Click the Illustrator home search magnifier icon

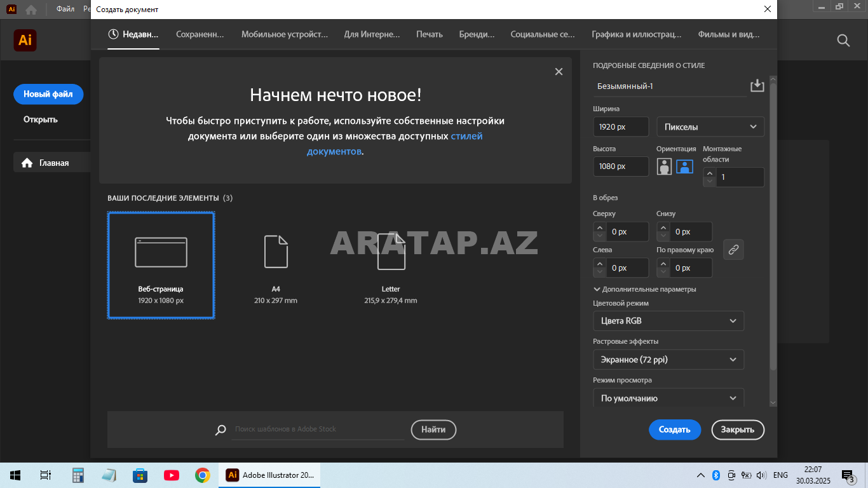click(843, 41)
